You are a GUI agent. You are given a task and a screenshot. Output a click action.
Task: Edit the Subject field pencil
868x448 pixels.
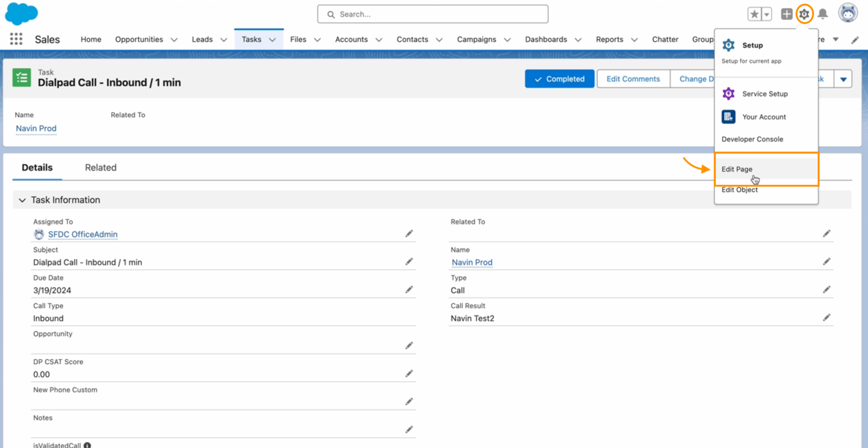409,262
